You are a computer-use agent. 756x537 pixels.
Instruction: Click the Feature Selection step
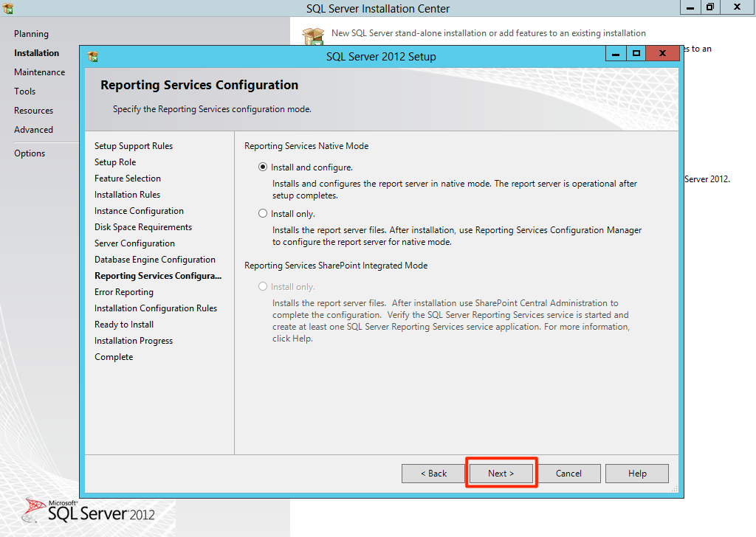click(x=128, y=179)
